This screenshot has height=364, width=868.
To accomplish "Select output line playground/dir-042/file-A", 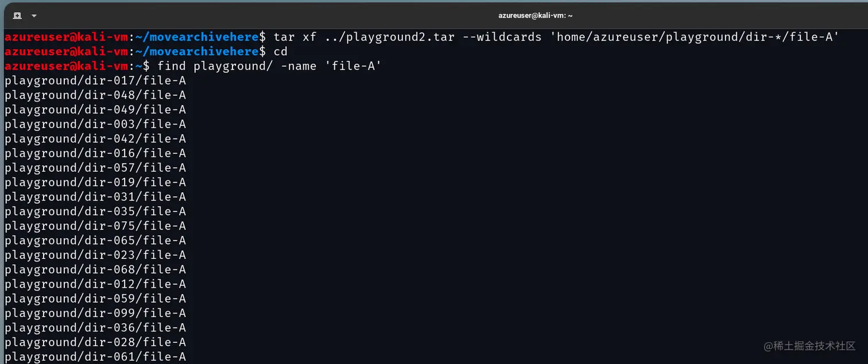I will click(x=95, y=139).
